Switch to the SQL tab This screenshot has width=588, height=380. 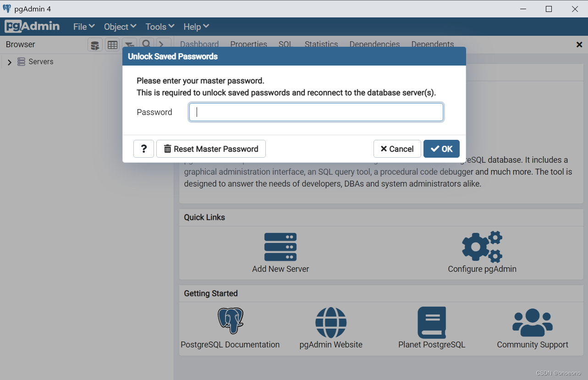pyautogui.click(x=286, y=44)
